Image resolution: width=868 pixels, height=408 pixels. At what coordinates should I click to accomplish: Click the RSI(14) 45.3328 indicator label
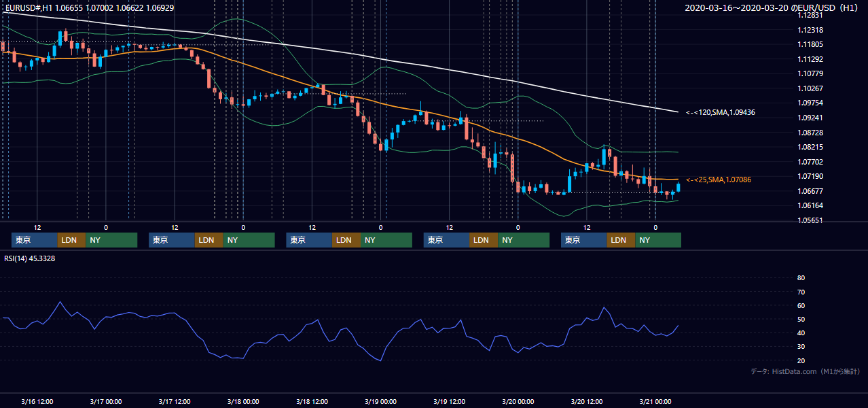[30, 258]
